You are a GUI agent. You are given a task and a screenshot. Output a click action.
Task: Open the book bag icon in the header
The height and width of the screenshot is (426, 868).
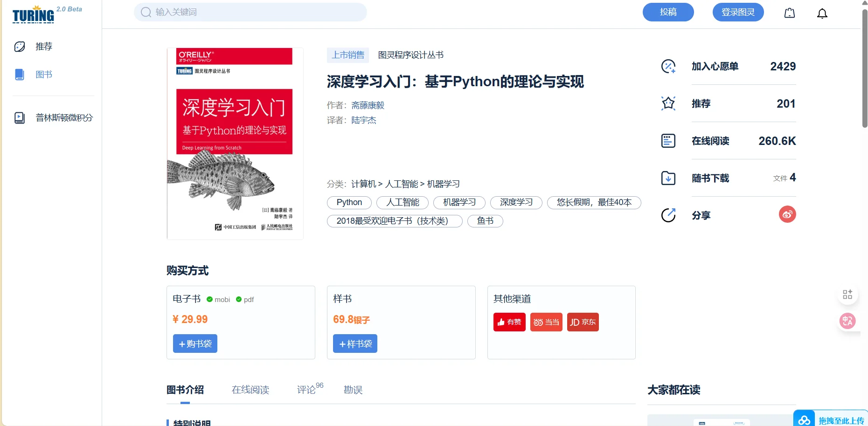point(789,13)
